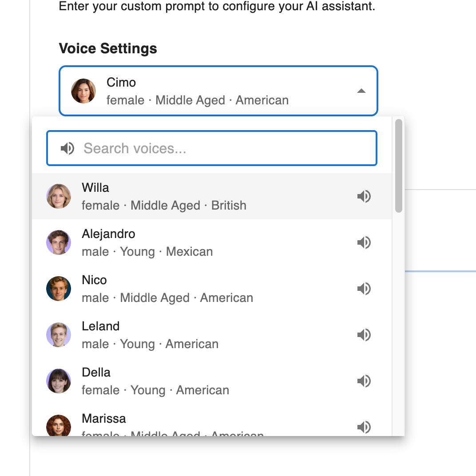476x476 pixels.
Task: Play Nico voice preview speaker icon
Action: point(364,289)
